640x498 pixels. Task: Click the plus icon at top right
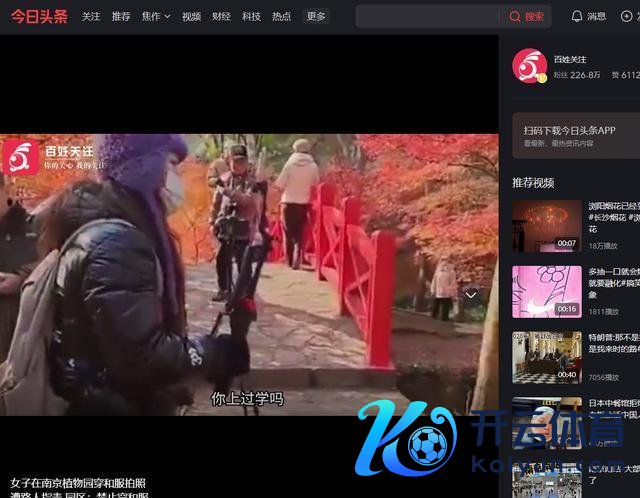[x=628, y=17]
